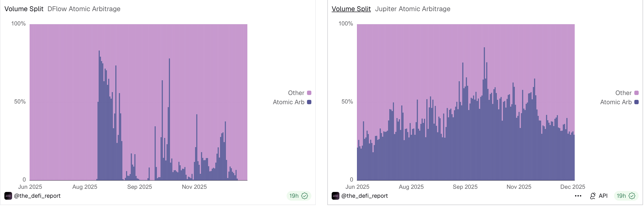Click the API button label
Viewport: 644px width, 206px height.
click(x=603, y=196)
